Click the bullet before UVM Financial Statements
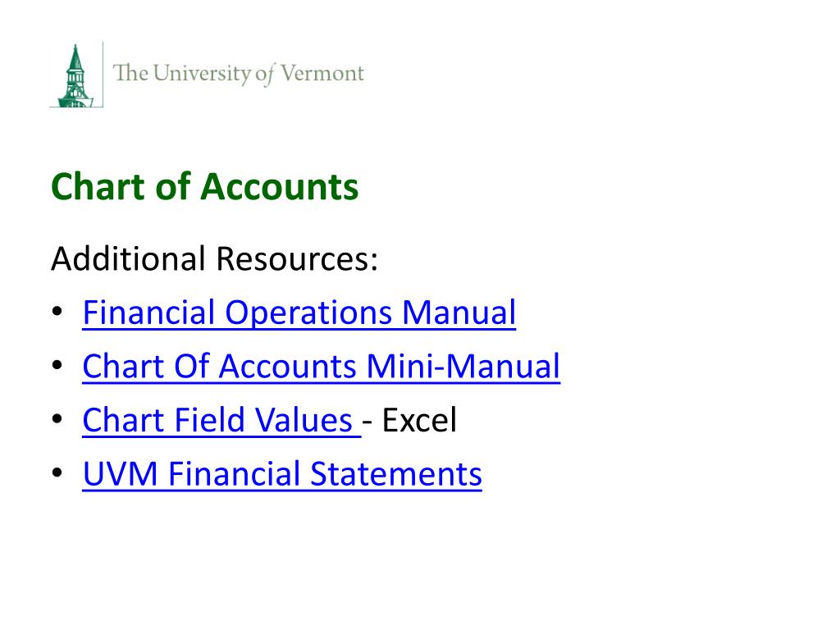 pos(57,473)
